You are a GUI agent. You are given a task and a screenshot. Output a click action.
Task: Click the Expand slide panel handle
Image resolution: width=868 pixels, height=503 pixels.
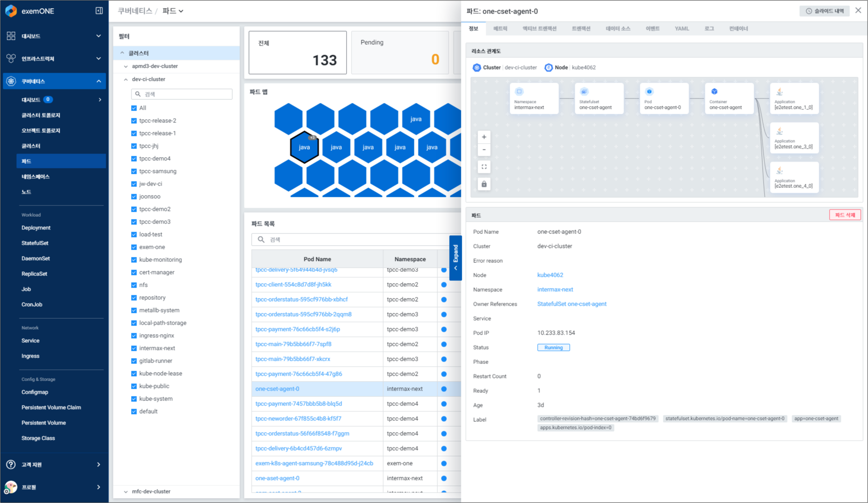pyautogui.click(x=455, y=258)
